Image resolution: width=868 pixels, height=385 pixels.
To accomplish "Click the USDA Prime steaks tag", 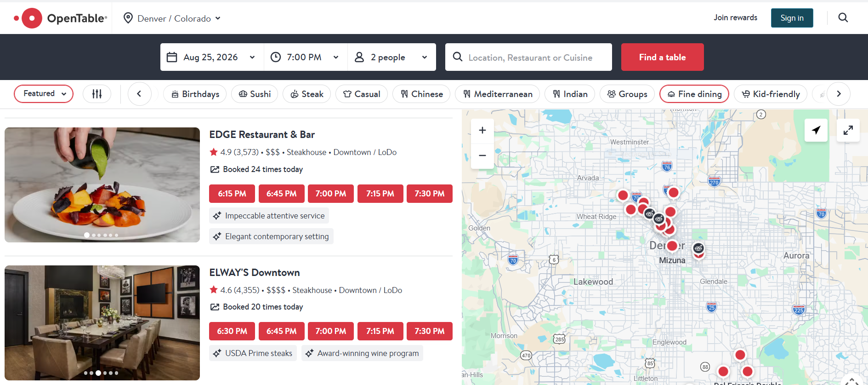I will tap(253, 353).
